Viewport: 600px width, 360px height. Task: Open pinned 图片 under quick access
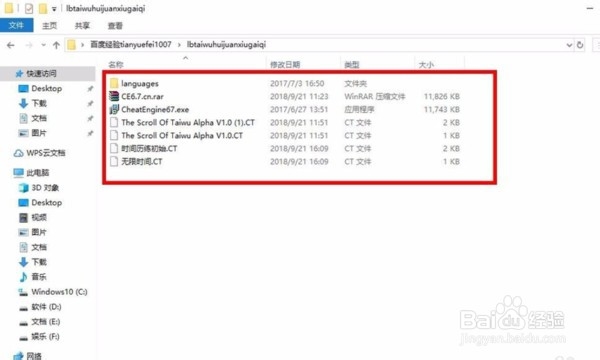(39, 133)
